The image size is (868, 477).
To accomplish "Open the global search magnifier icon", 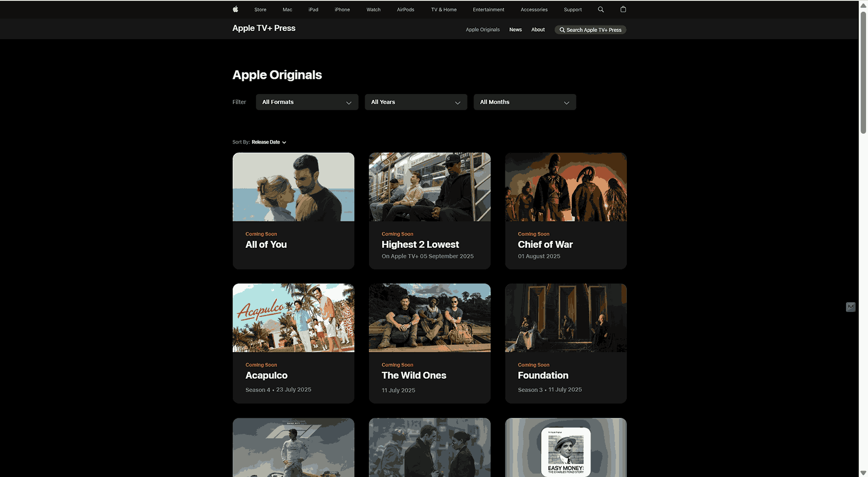I will [601, 9].
